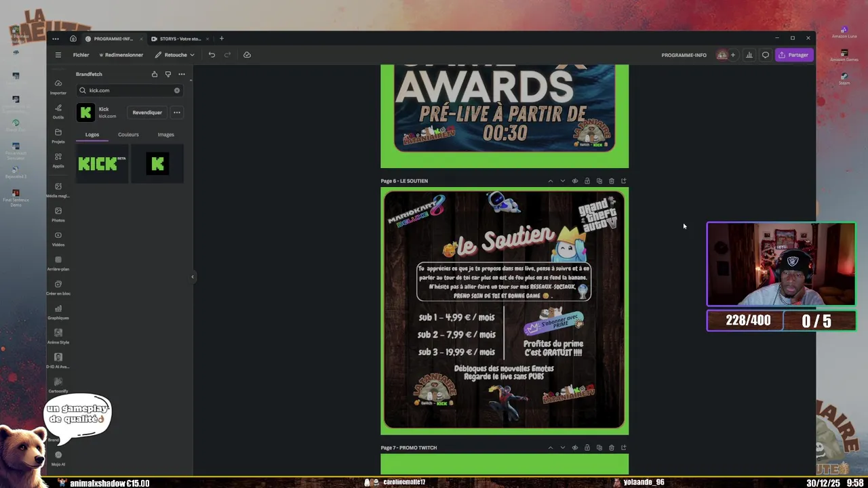The image size is (868, 488).
Task: Hide Page 7 with eye icon
Action: pos(575,447)
